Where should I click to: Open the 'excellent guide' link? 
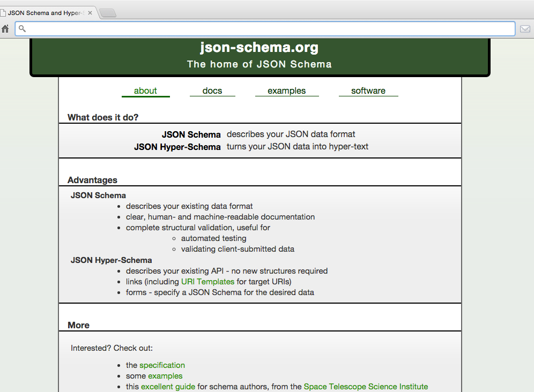point(168,386)
